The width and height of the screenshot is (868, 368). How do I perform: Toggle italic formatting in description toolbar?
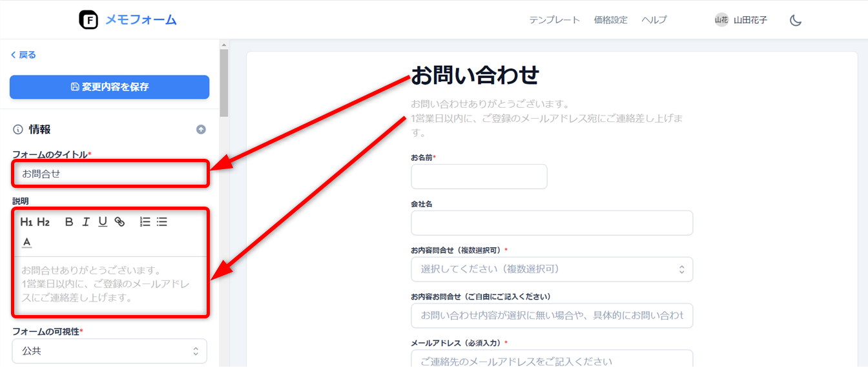86,222
